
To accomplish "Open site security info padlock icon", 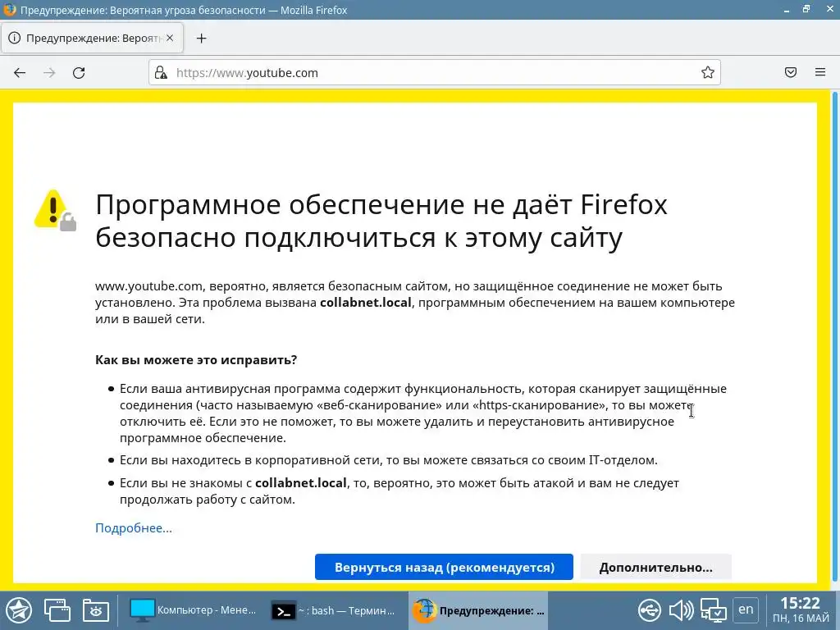I will pyautogui.click(x=161, y=73).
